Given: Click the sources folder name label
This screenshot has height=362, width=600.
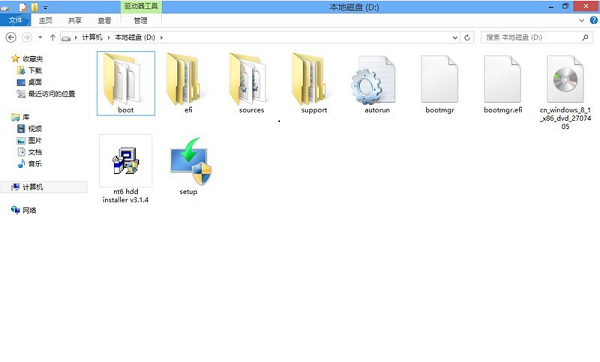Looking at the screenshot, I should [x=251, y=110].
